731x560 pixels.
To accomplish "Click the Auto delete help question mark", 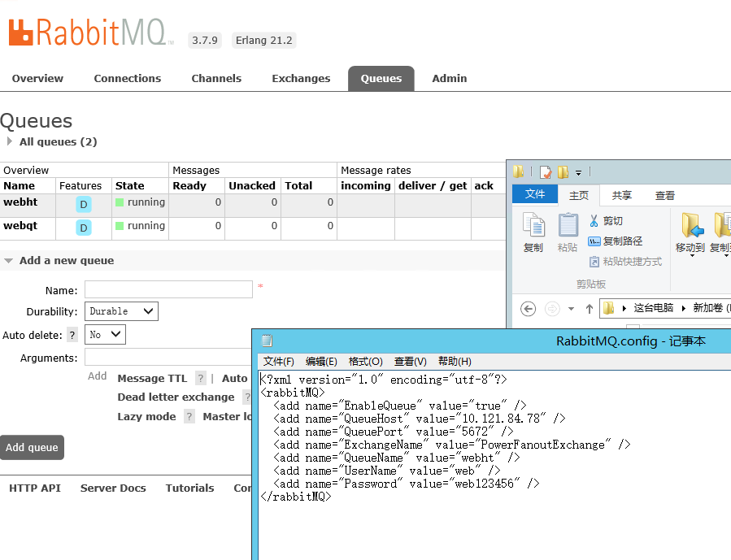I will pyautogui.click(x=72, y=335).
